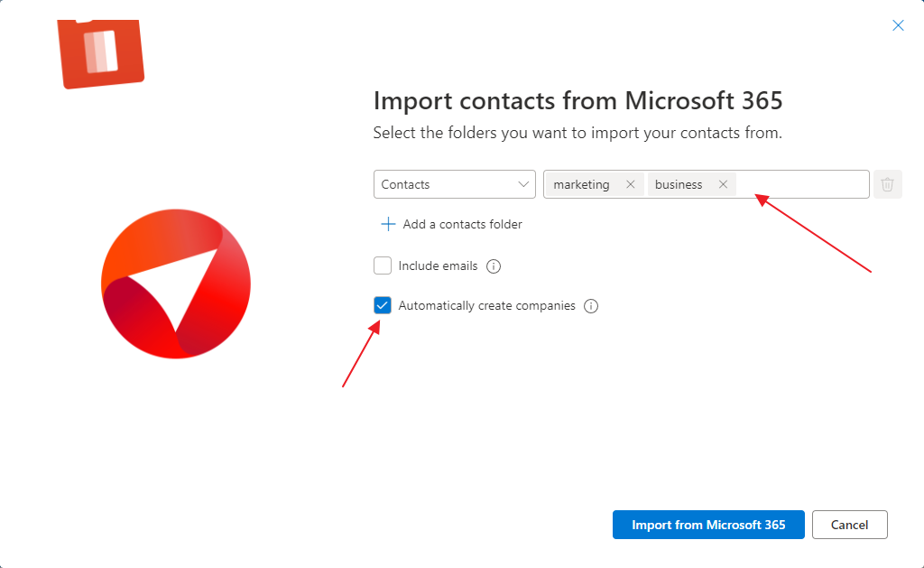Remove the marketing tag

[630, 184]
